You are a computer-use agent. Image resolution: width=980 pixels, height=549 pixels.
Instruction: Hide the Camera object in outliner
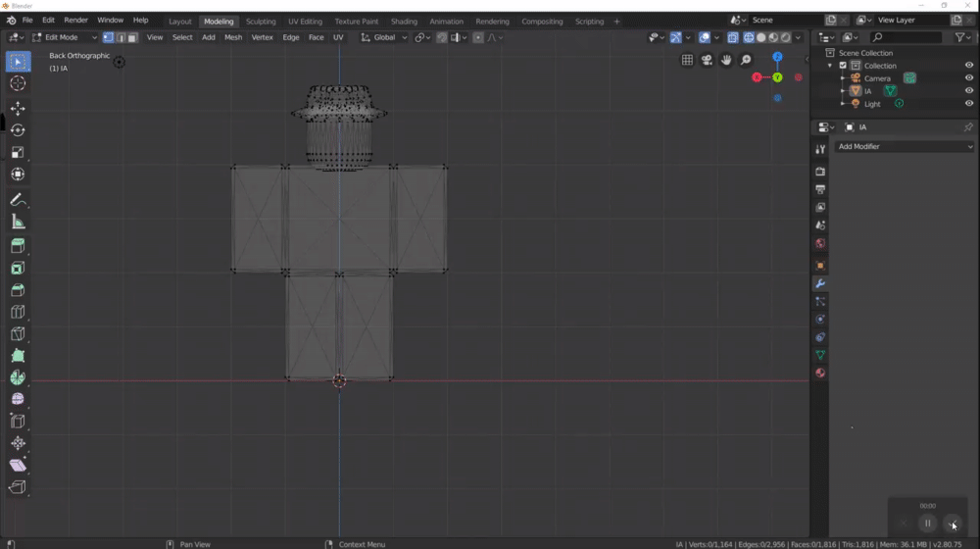(968, 78)
